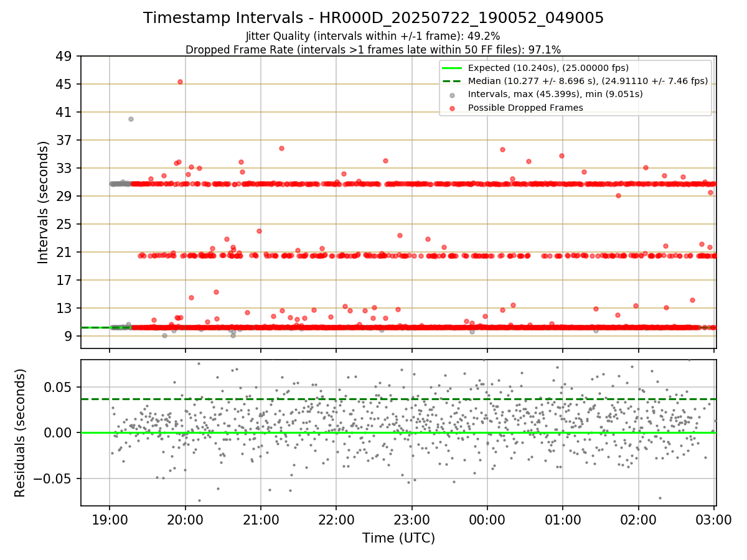This screenshot has width=747, height=560.
Task: Click the red marker sample in the legend
Action: (452, 108)
